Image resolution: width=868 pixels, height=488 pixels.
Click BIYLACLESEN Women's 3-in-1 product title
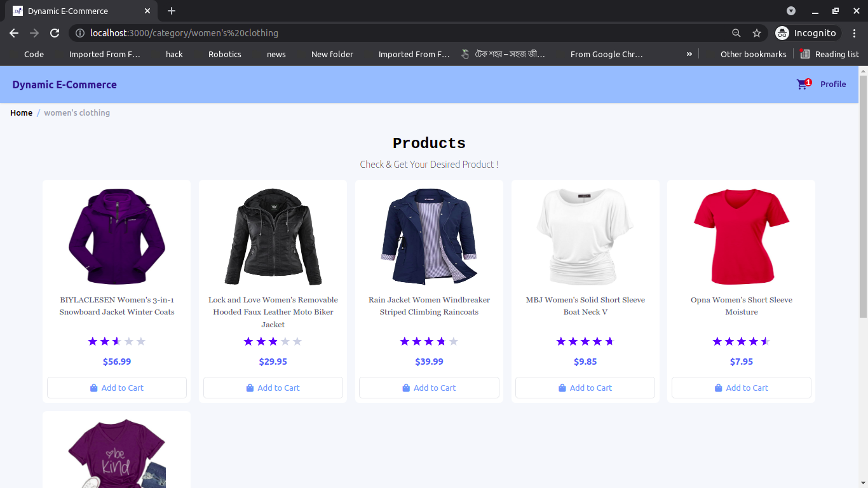[x=117, y=306]
